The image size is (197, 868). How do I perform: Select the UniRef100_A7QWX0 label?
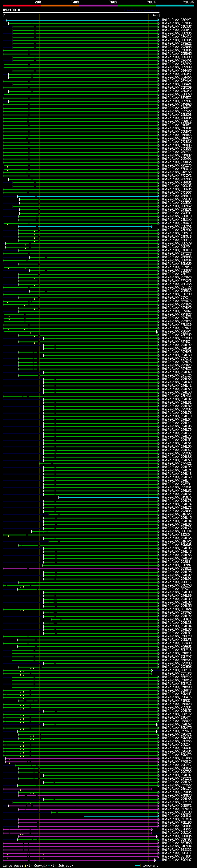coord(177,762)
